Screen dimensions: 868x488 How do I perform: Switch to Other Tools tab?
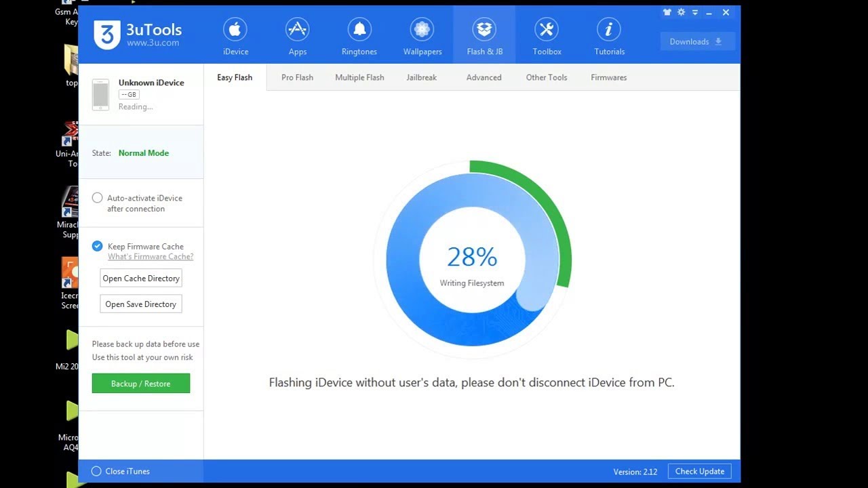click(x=547, y=77)
